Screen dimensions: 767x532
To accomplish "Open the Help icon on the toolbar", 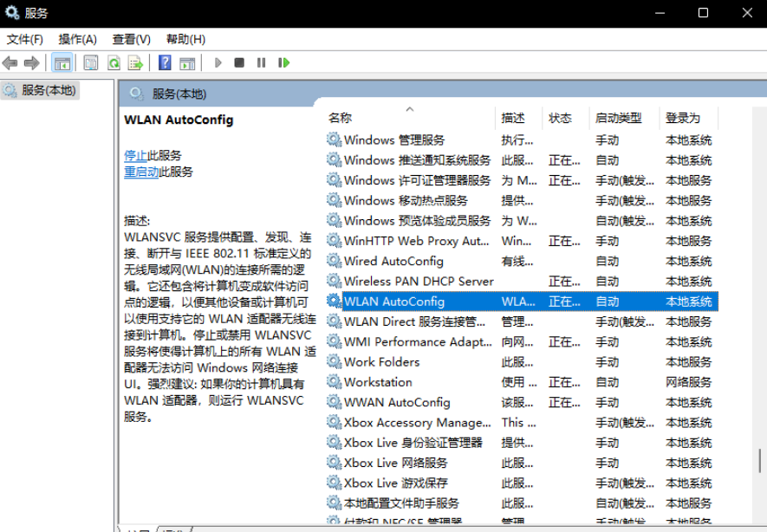I will (x=164, y=62).
